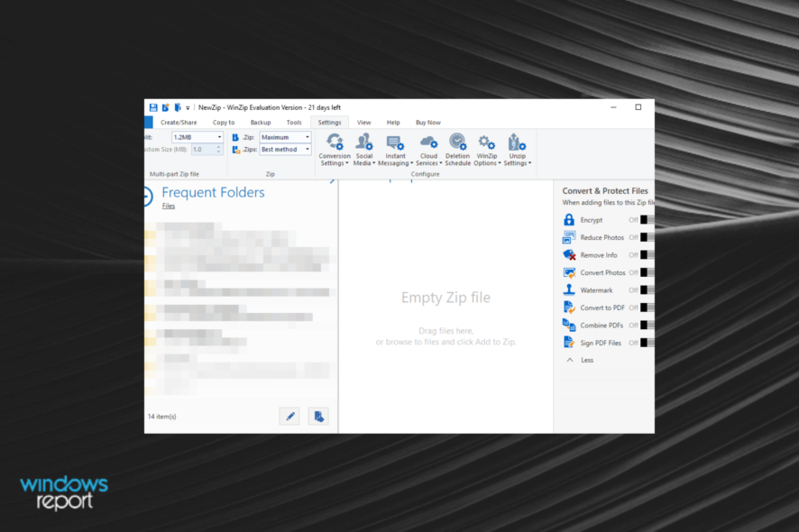
Task: Click the Custom Size 1.0 stepper field
Action: pos(207,150)
